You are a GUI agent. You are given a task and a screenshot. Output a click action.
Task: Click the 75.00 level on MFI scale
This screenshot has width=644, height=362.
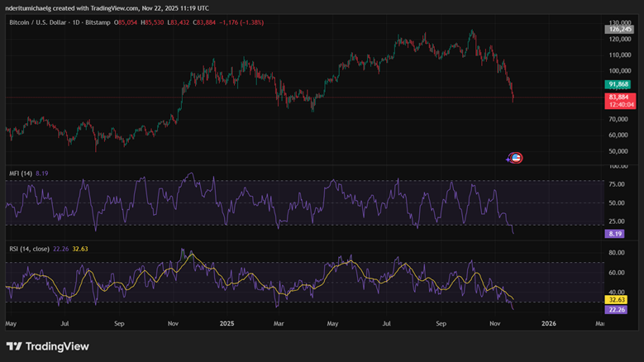point(616,182)
